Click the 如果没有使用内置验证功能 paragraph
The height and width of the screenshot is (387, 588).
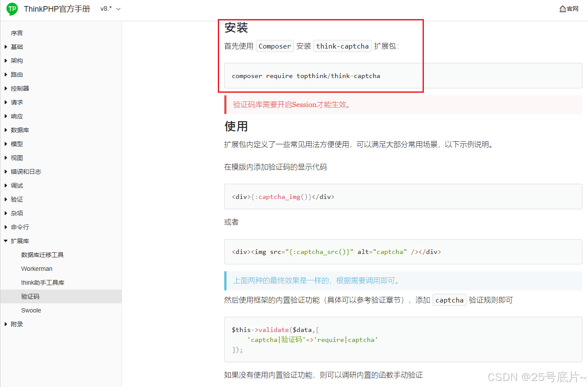pyautogui.click(x=323, y=375)
